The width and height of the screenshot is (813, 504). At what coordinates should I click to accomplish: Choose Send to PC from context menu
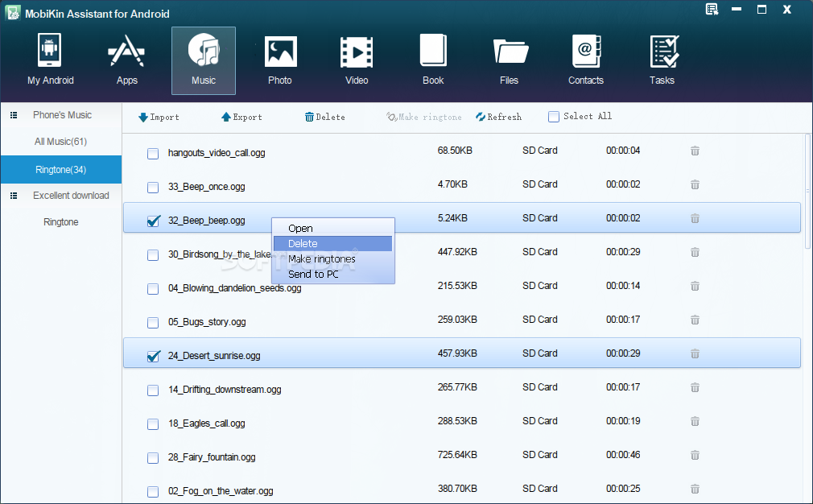[333, 274]
